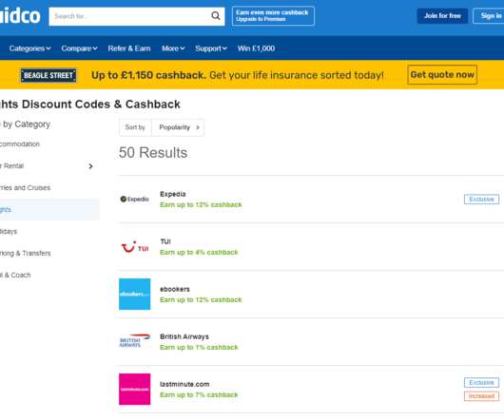Click the Sign in button
The width and height of the screenshot is (504, 420).
tap(489, 16)
